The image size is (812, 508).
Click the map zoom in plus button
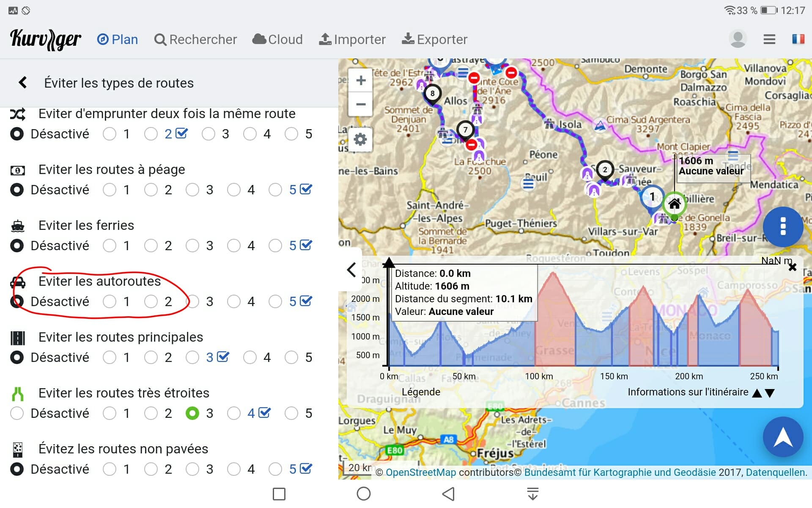coord(360,80)
